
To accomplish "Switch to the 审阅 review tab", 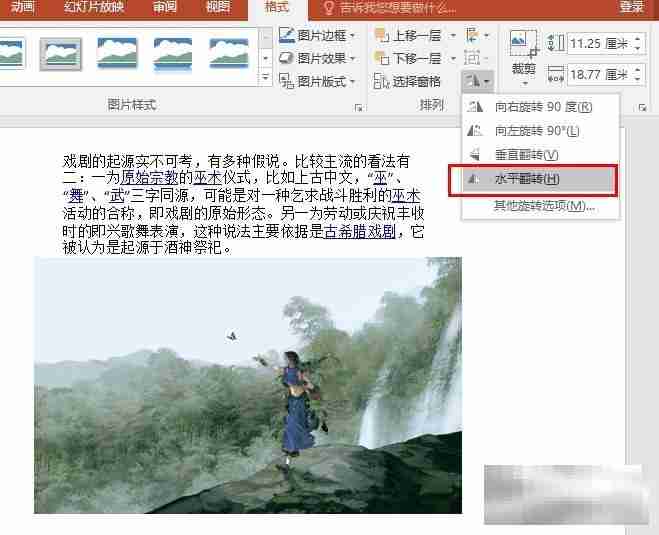I will click(x=164, y=8).
